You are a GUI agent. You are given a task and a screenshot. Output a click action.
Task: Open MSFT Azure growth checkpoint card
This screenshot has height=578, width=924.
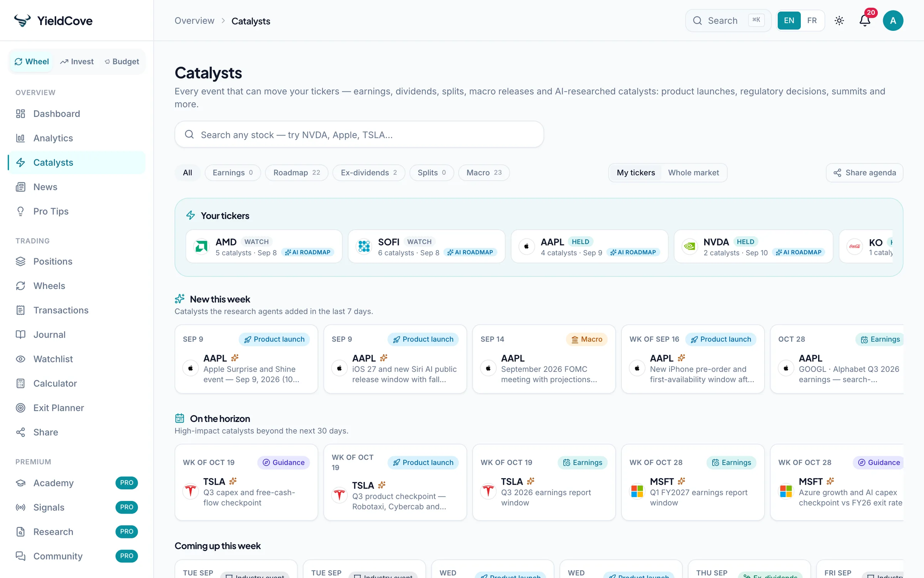click(837, 482)
